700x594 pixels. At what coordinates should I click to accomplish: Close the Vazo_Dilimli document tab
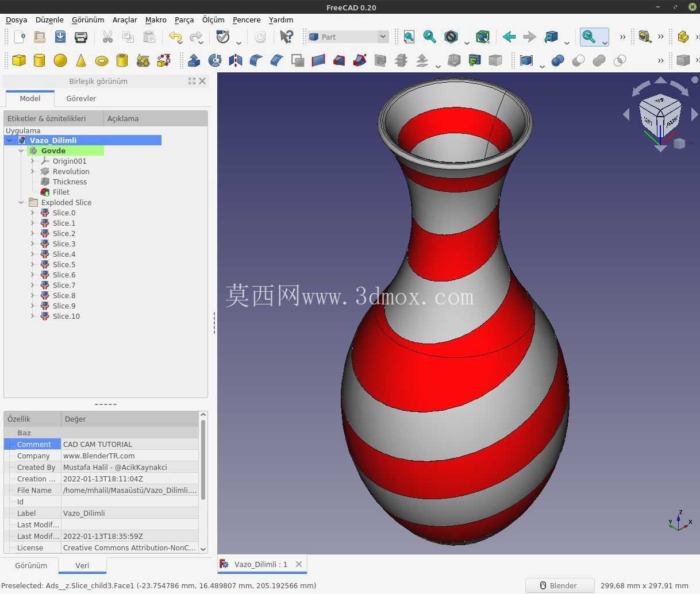point(299,564)
